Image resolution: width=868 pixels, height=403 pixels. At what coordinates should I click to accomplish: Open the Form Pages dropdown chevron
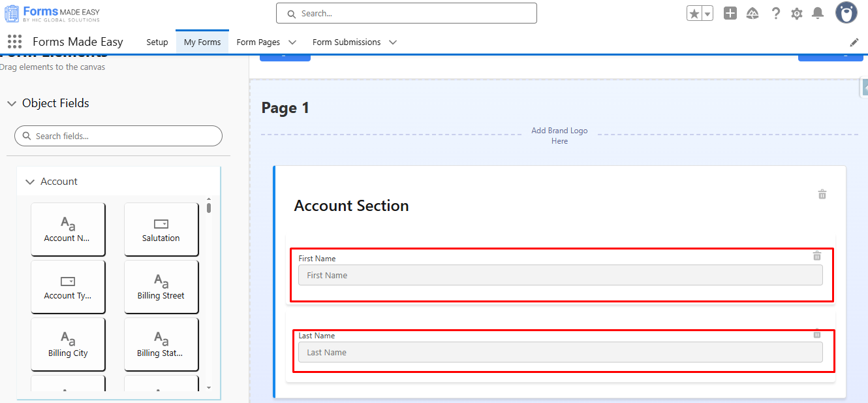point(292,42)
